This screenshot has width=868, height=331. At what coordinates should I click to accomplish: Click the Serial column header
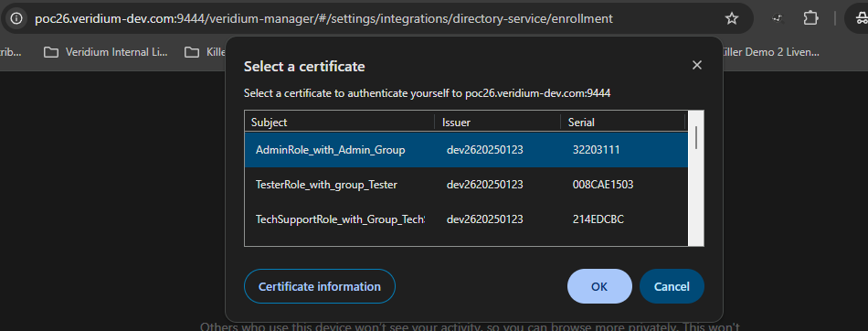(623, 122)
